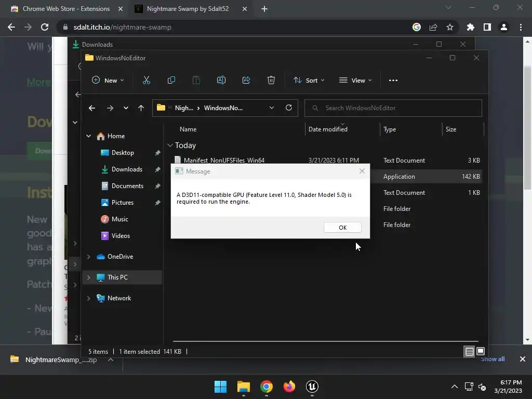Viewport: 532px width, 399px height.
Task: Click OK in the Message dialog
Action: (342, 228)
